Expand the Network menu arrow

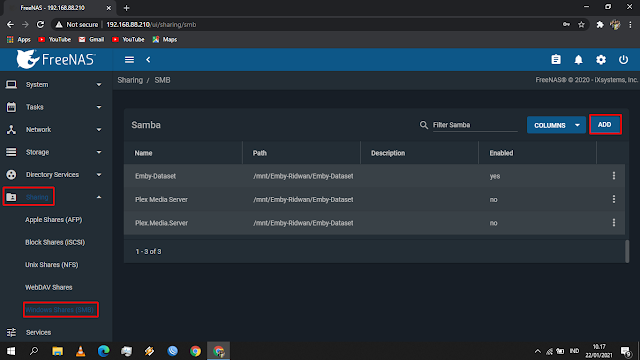[99, 129]
